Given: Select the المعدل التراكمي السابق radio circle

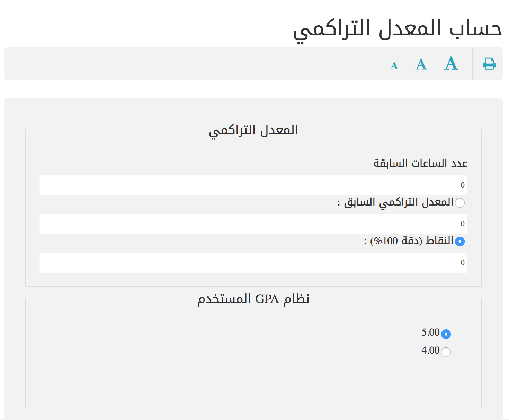Looking at the screenshot, I should pyautogui.click(x=460, y=203).
